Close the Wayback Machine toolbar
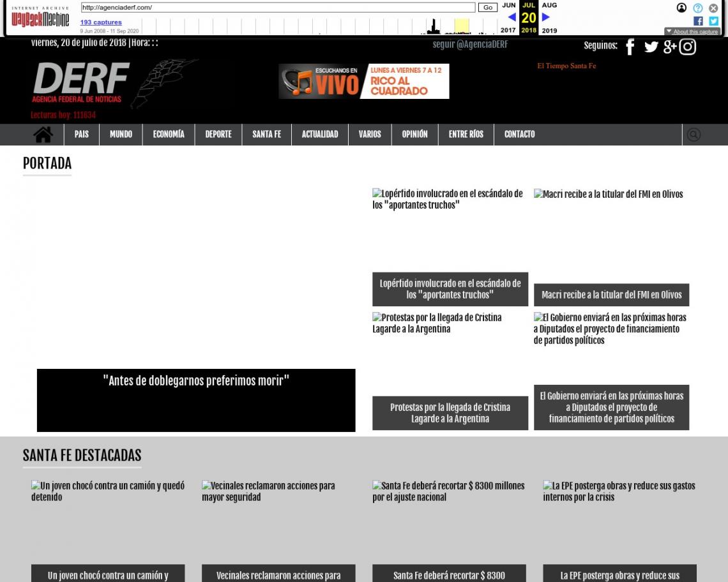The width and height of the screenshot is (728, 582). [713, 8]
